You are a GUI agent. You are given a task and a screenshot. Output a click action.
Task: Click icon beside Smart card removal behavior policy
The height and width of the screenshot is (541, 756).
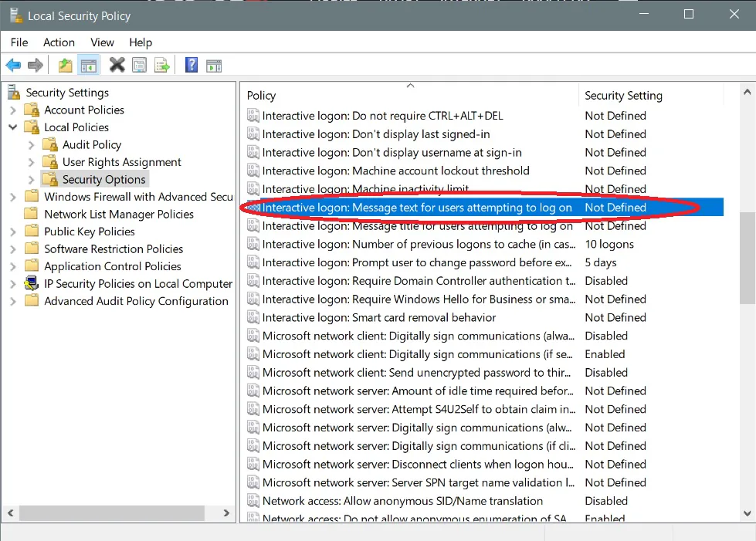click(x=253, y=317)
